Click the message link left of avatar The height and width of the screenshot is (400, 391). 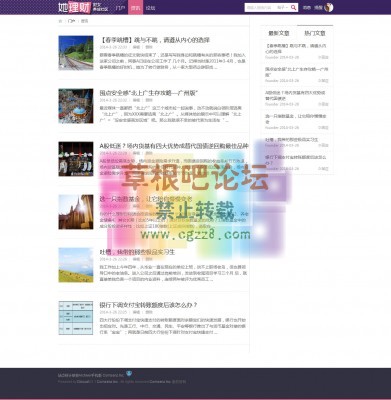(x=307, y=8)
